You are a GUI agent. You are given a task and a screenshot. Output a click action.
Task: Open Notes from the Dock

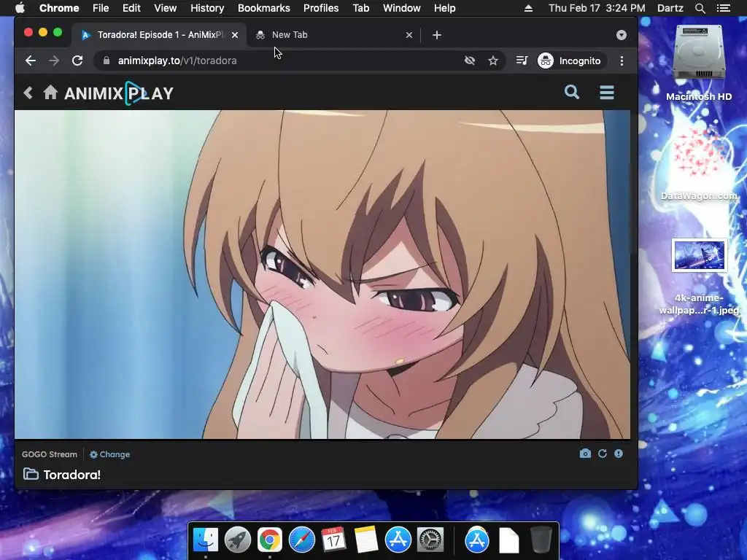[366, 540]
